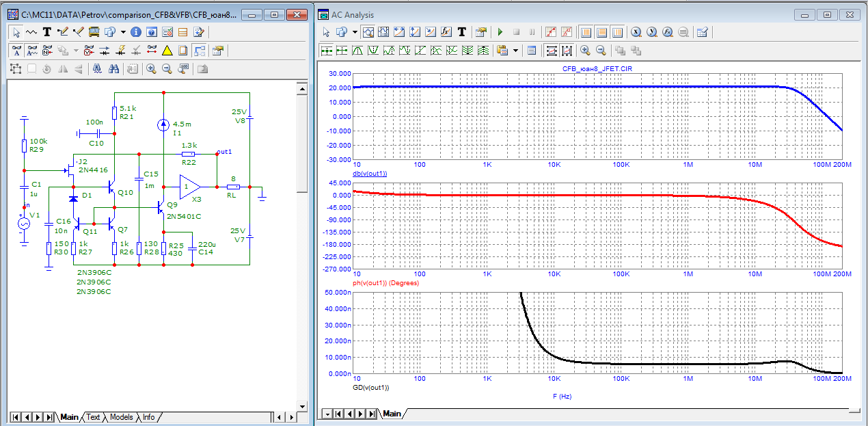Click the function fx icon in AC Analysis

pos(446,31)
